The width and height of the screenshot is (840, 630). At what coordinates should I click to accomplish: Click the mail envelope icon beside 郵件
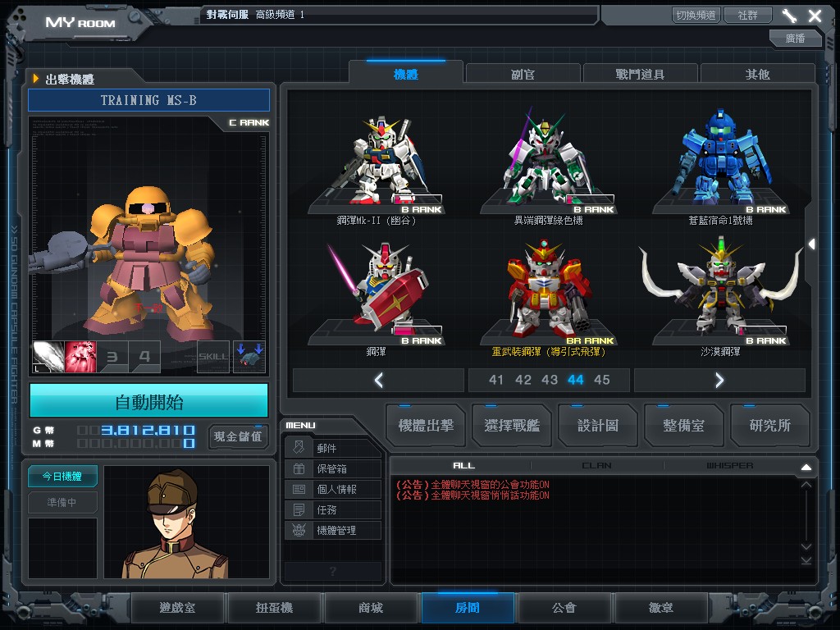click(x=299, y=448)
